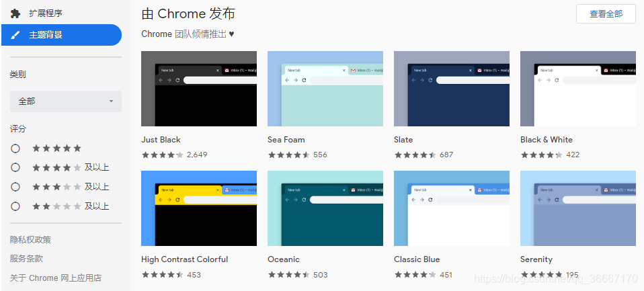Screen dimensions: 644x291
Task: Click the Serenity theme title
Action: click(x=536, y=259)
